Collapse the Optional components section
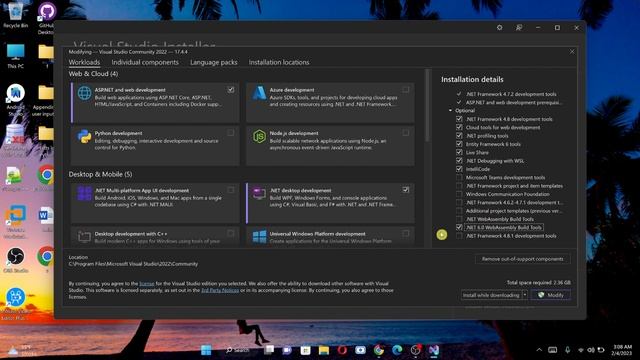This screenshot has width=640, height=360. tap(451, 110)
